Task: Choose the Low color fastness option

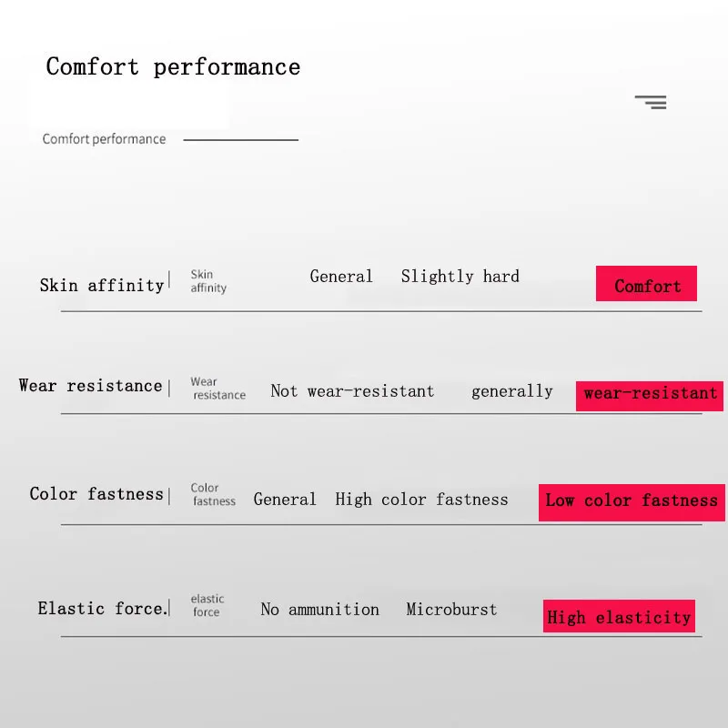Action: (632, 502)
